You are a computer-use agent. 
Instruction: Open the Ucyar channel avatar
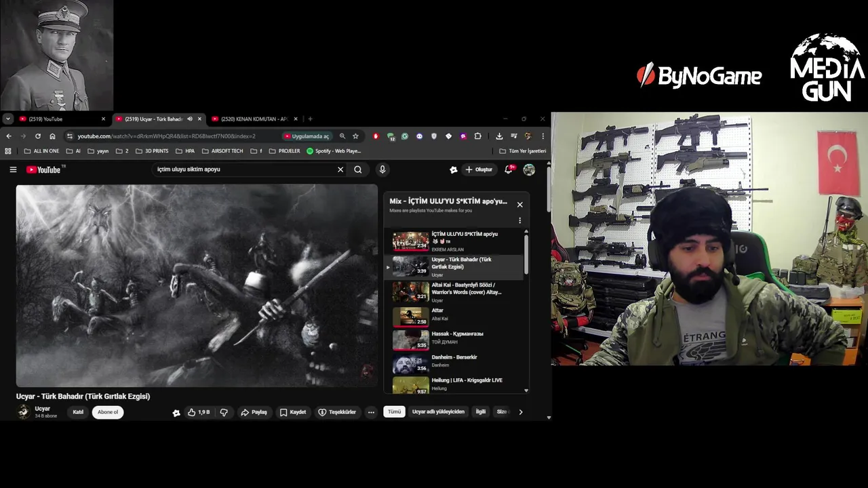pyautogui.click(x=24, y=411)
